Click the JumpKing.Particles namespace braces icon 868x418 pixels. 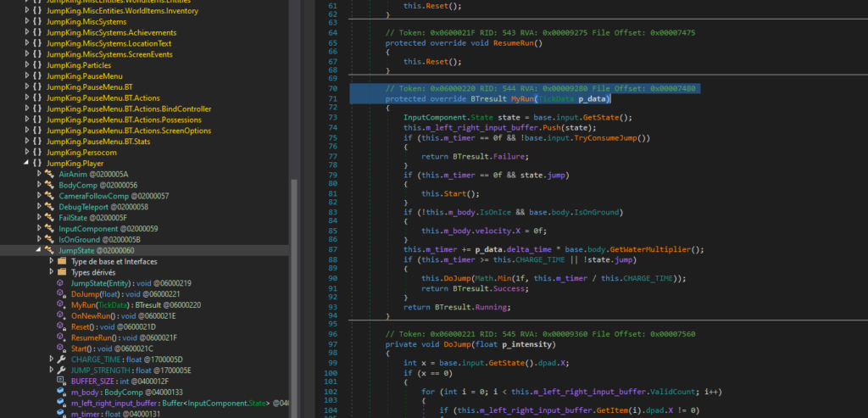(37, 65)
